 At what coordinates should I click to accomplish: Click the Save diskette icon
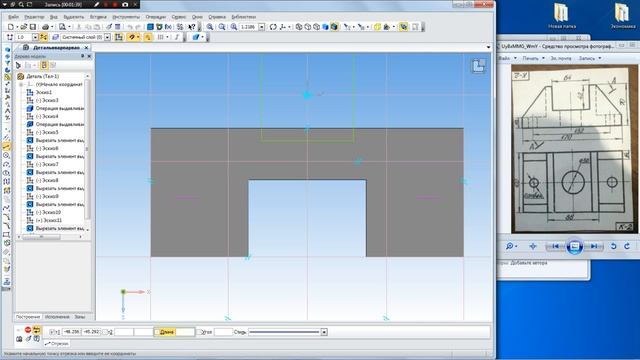33,27
